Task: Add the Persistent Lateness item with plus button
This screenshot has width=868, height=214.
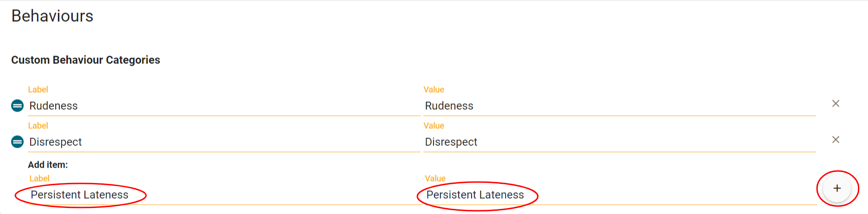Action: [x=837, y=189]
